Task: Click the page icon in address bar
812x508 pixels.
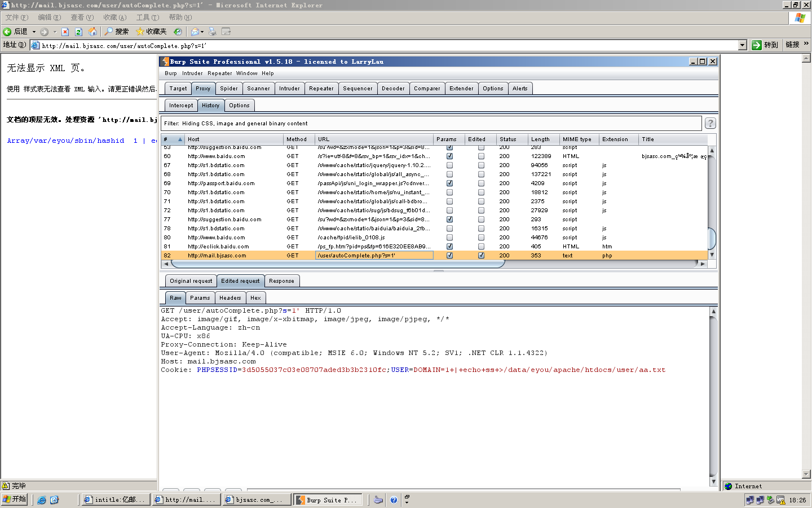Action: 36,45
